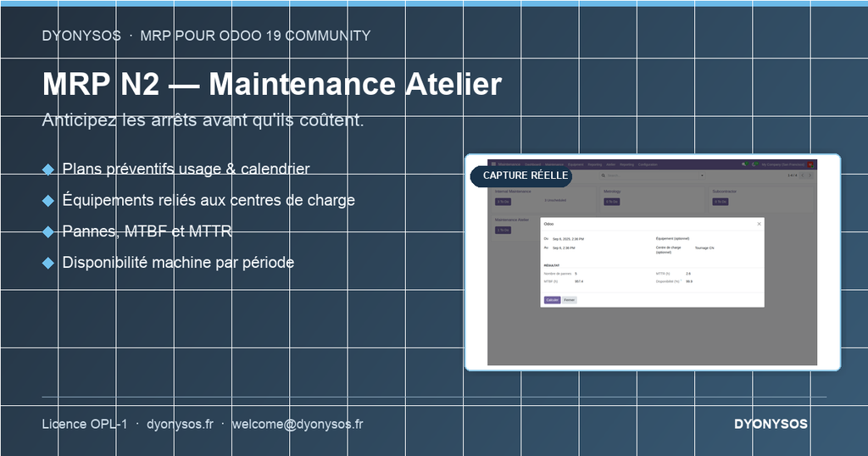
Task: Click the Search input box
Action: 654,175
